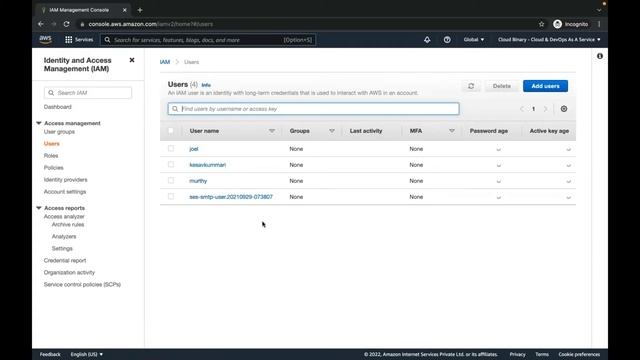This screenshot has width=640, height=360.
Task: Open the Dashboard page
Action: [x=58, y=107]
